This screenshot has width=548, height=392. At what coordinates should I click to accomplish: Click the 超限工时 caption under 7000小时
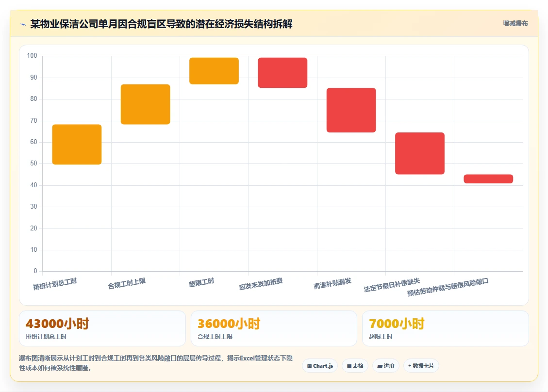[x=381, y=337]
